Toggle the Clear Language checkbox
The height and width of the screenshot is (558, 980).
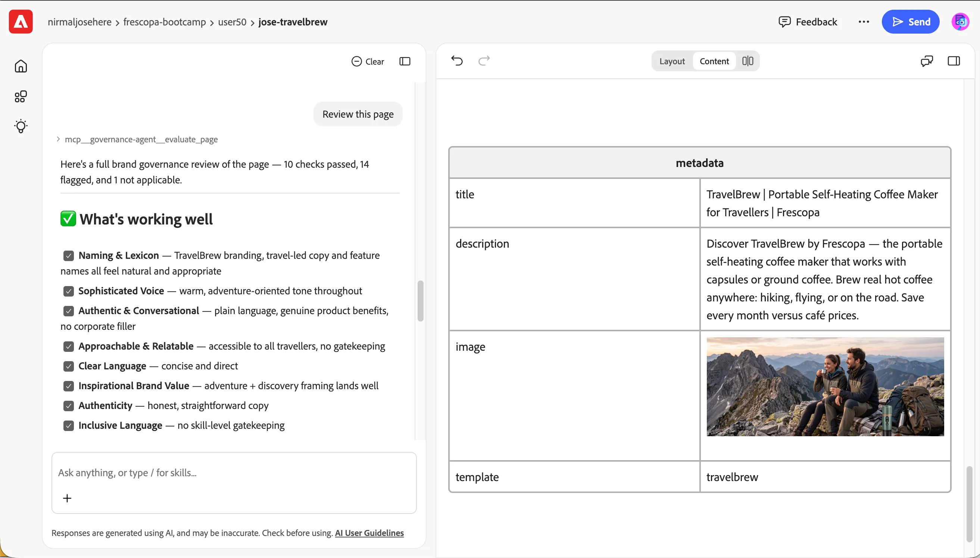click(x=69, y=366)
